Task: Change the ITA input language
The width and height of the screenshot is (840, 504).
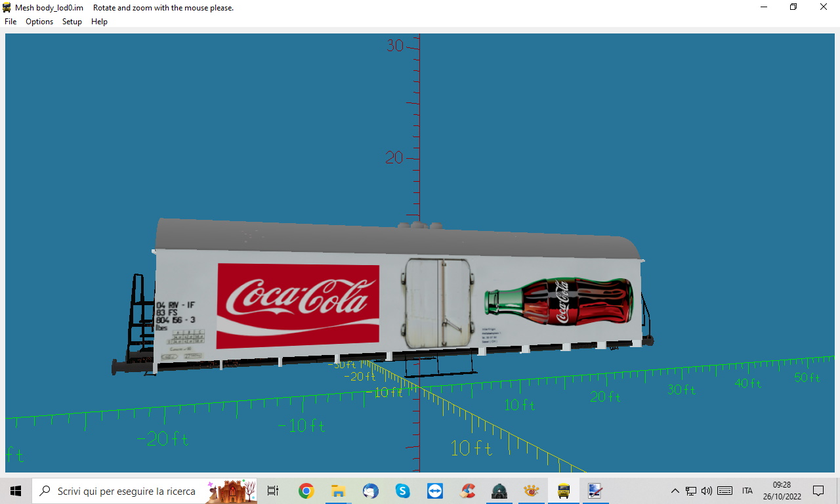Action: pyautogui.click(x=747, y=491)
